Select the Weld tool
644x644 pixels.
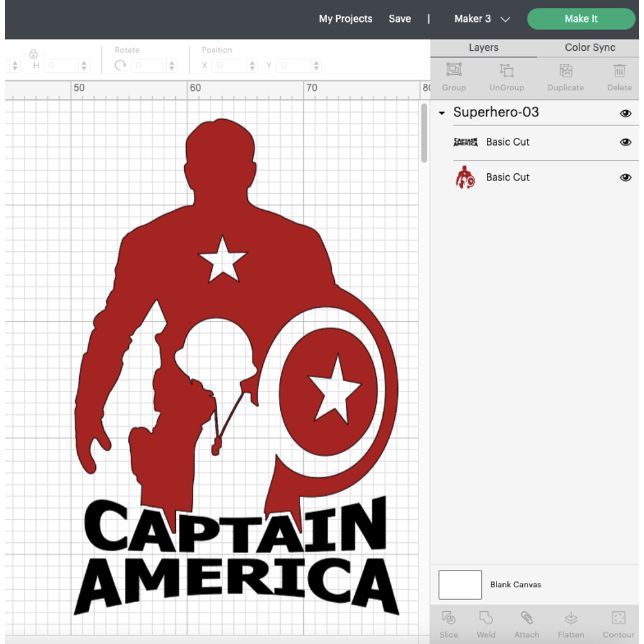[x=486, y=621]
